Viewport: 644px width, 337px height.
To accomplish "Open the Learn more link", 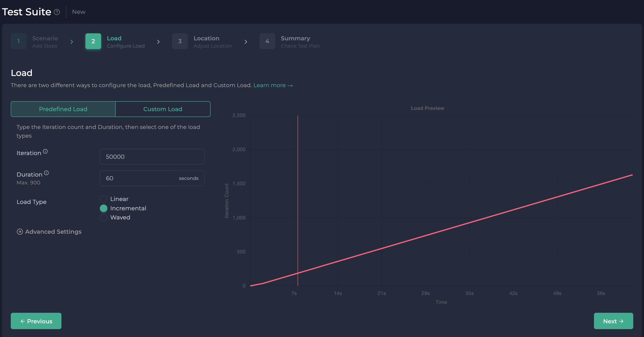I will pyautogui.click(x=273, y=85).
